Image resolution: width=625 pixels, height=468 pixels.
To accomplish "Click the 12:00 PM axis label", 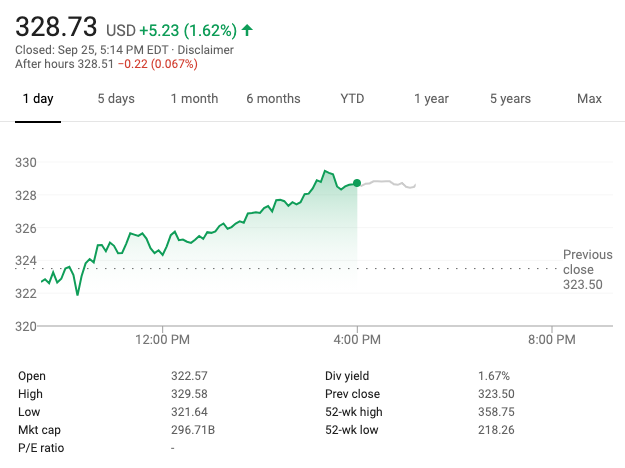I will (x=162, y=339).
